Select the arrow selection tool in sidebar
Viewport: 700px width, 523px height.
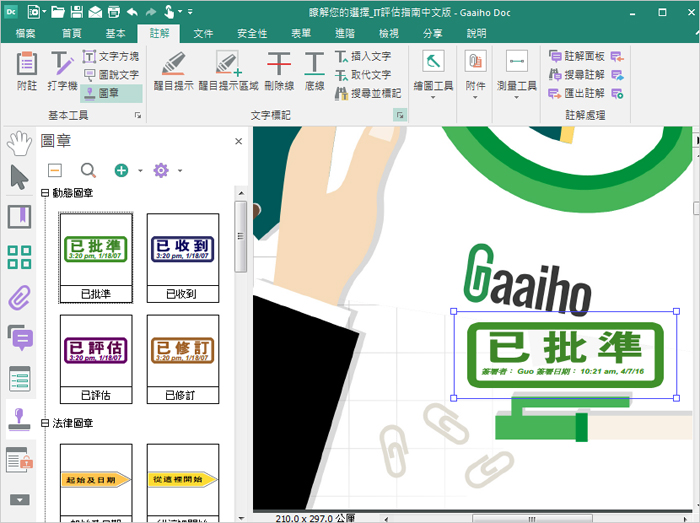click(19, 177)
